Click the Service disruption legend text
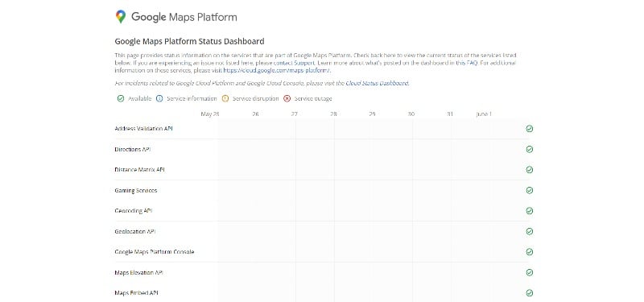The height and width of the screenshot is (302, 644). pos(255,98)
